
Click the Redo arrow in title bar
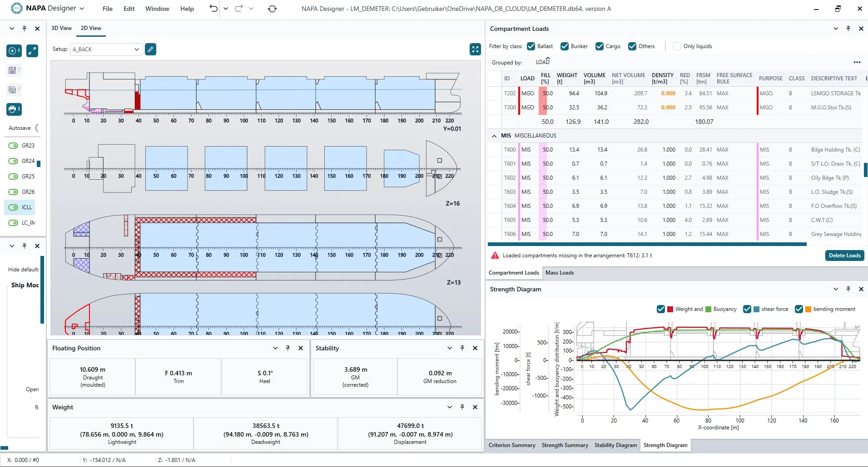click(x=238, y=8)
